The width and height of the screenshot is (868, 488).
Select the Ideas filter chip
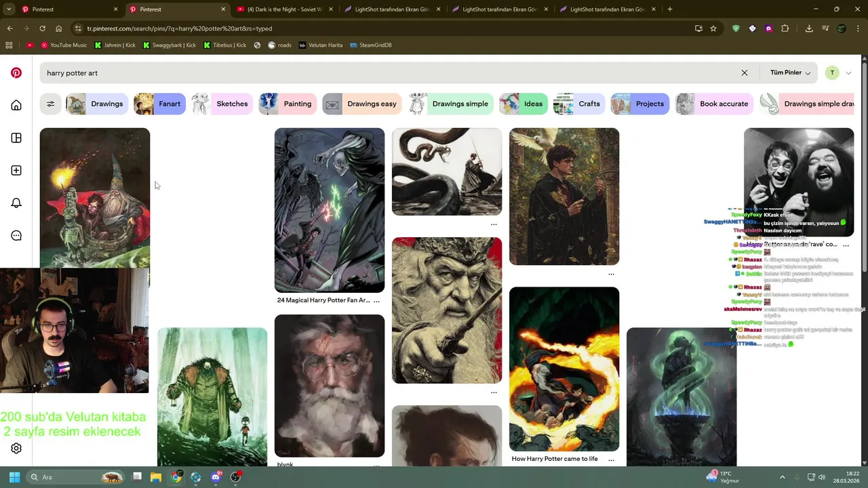(x=523, y=104)
